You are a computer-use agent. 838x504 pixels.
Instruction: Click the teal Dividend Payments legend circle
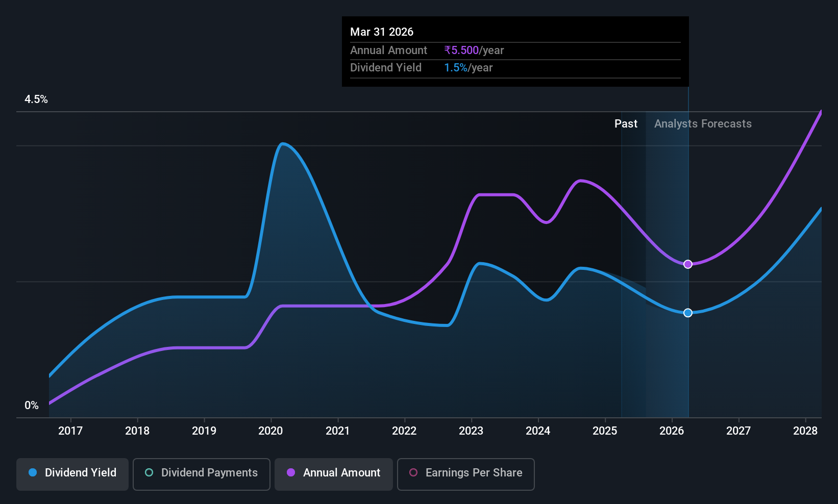(x=149, y=472)
